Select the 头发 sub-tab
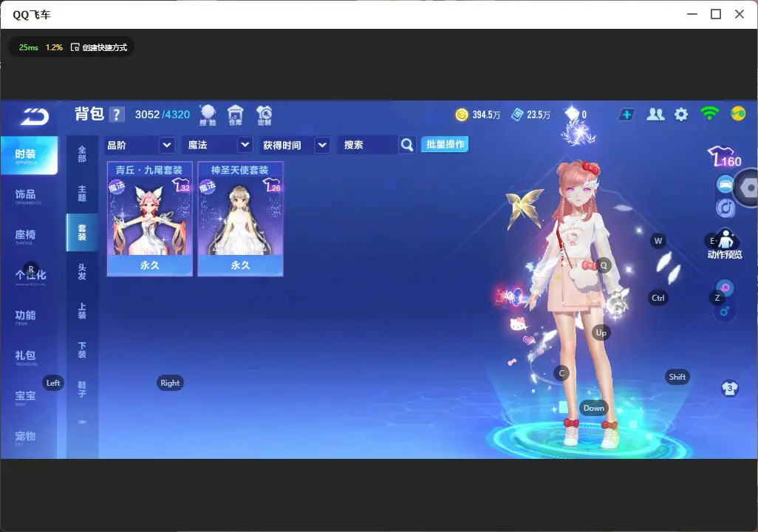This screenshot has width=758, height=532. pos(82,272)
